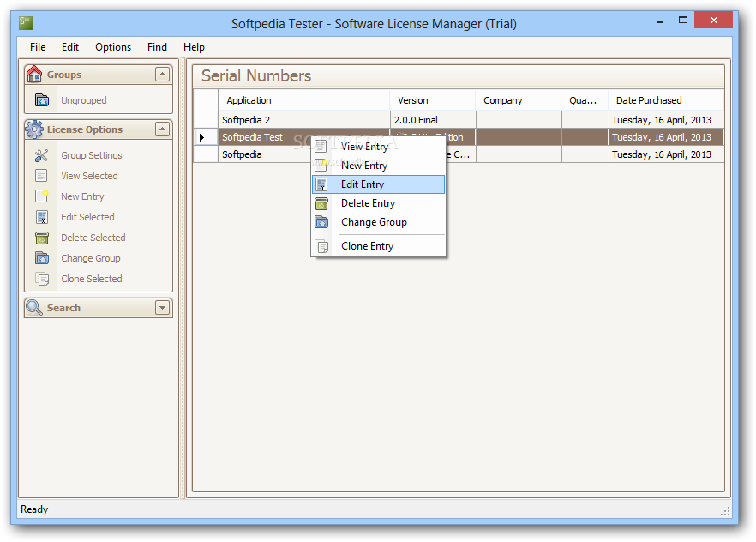756x542 pixels.
Task: Select the Softpedia 2 row
Action: [x=459, y=120]
